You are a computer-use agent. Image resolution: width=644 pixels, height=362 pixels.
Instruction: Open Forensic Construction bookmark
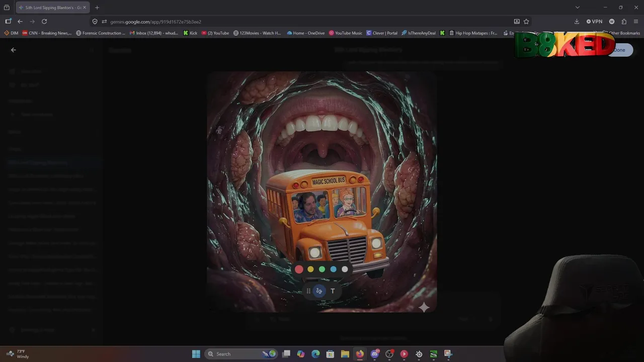[101, 33]
